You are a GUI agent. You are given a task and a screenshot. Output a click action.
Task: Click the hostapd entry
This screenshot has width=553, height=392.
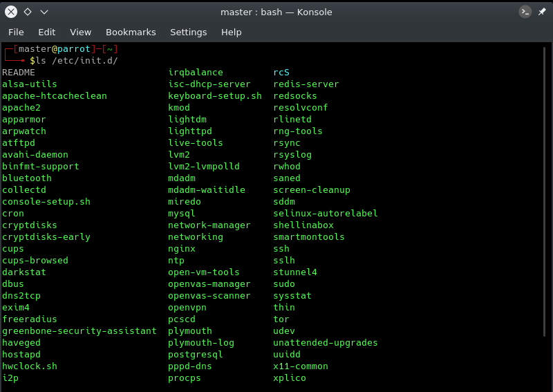pos(21,354)
